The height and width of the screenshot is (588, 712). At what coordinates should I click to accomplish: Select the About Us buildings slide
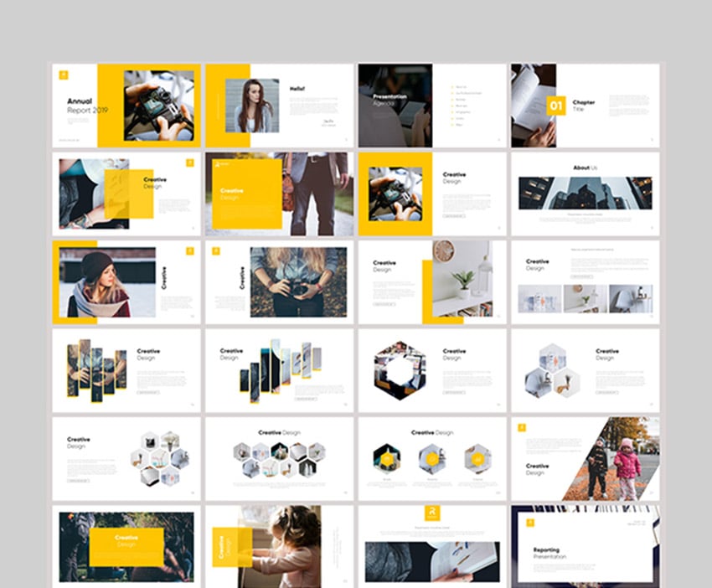(x=585, y=193)
